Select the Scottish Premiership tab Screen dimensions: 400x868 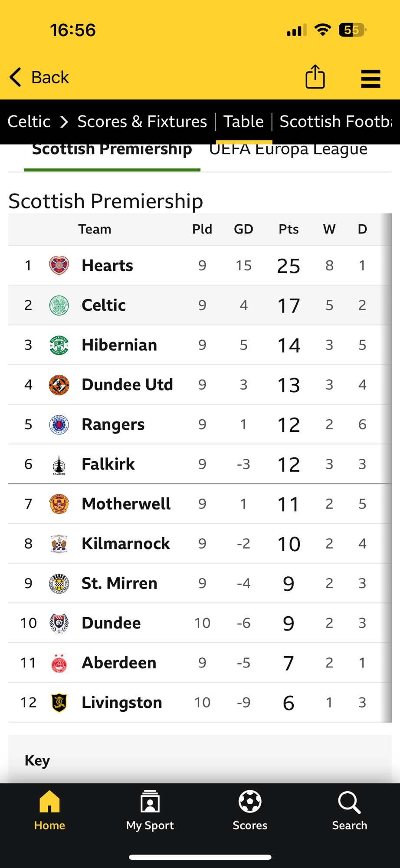(112, 150)
